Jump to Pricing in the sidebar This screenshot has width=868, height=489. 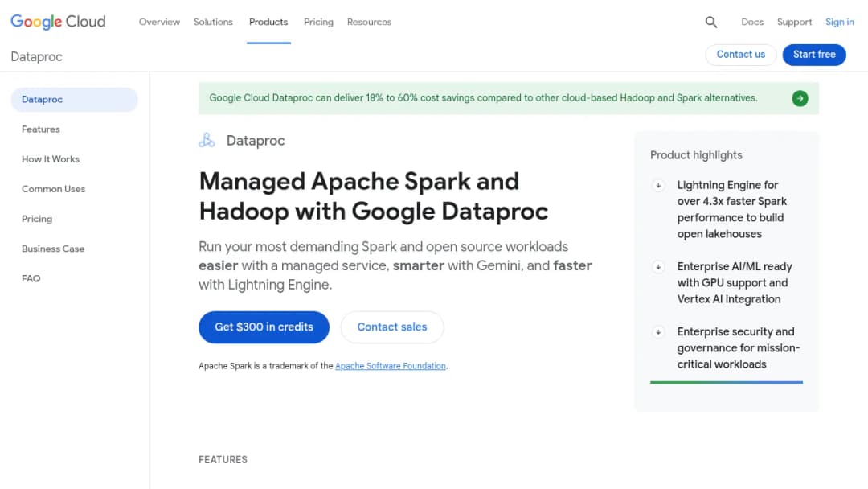(37, 220)
